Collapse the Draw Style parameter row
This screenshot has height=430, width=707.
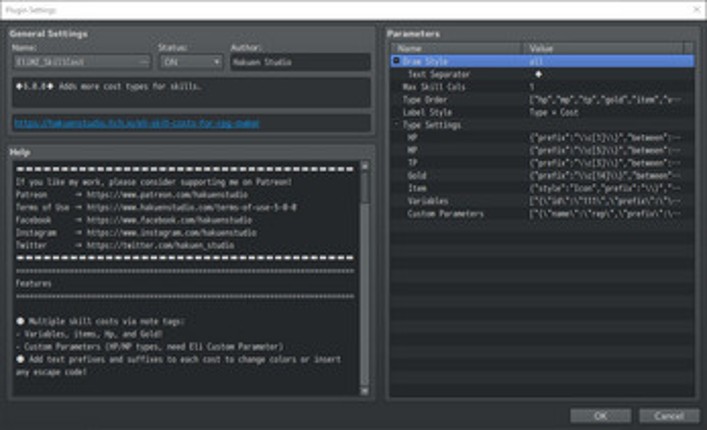tap(397, 61)
